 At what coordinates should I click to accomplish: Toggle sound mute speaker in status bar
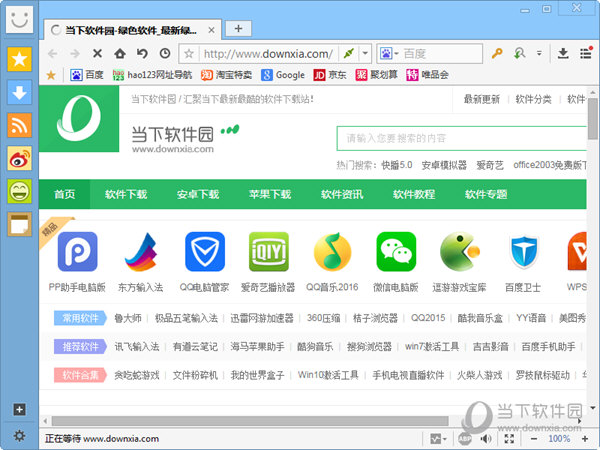pos(486,438)
